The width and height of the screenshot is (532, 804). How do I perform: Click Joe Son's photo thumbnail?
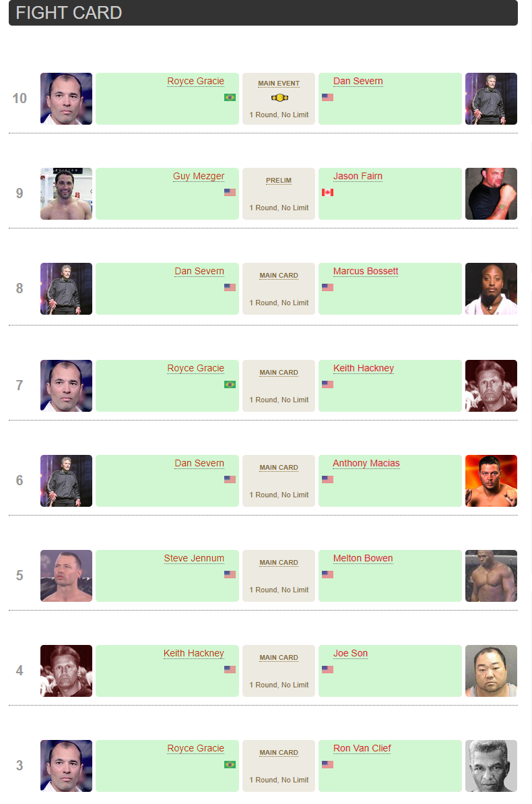point(491,671)
